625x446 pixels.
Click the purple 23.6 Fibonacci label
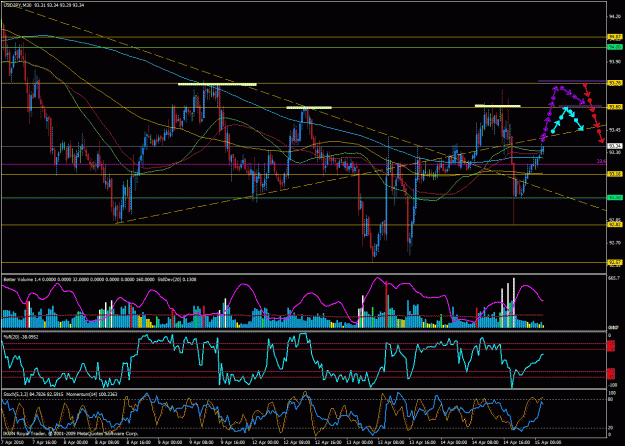click(601, 161)
